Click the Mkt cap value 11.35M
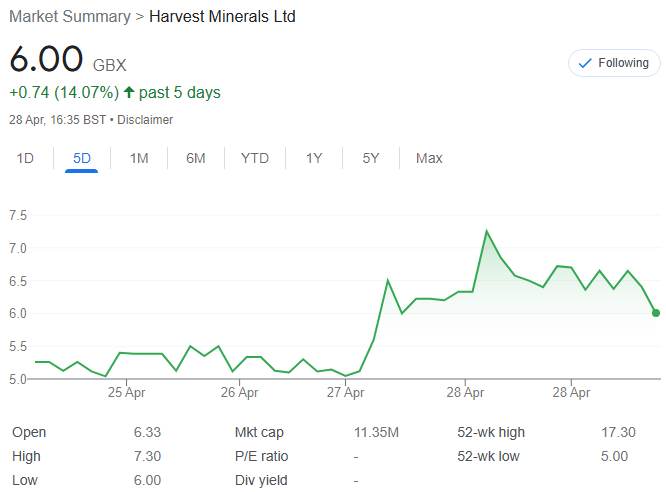The image size is (666, 492). (376, 432)
